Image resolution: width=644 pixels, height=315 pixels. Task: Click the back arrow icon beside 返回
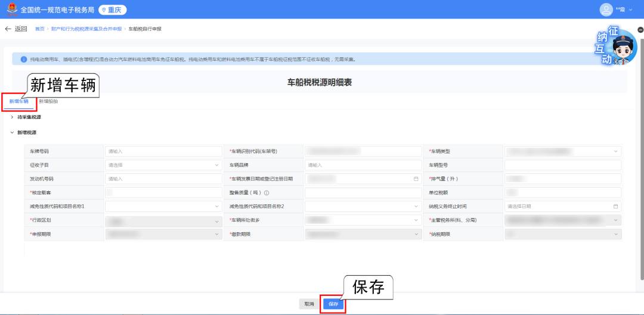pos(8,29)
